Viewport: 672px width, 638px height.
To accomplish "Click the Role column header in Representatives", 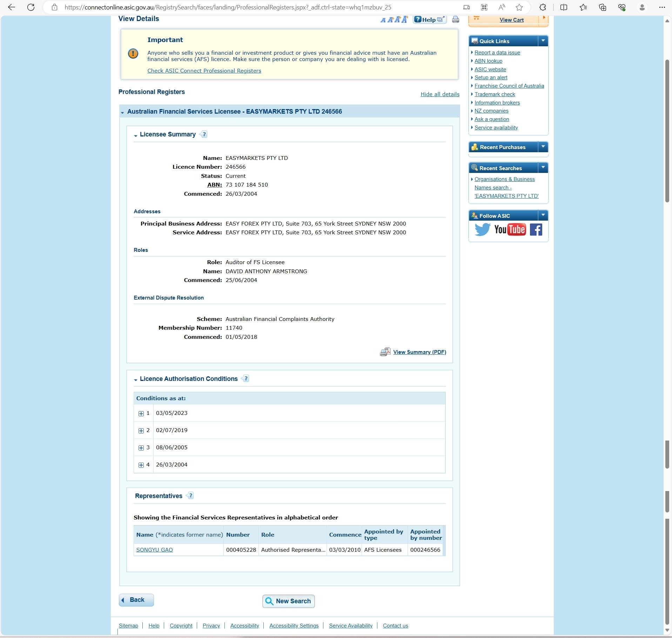I will coord(293,535).
